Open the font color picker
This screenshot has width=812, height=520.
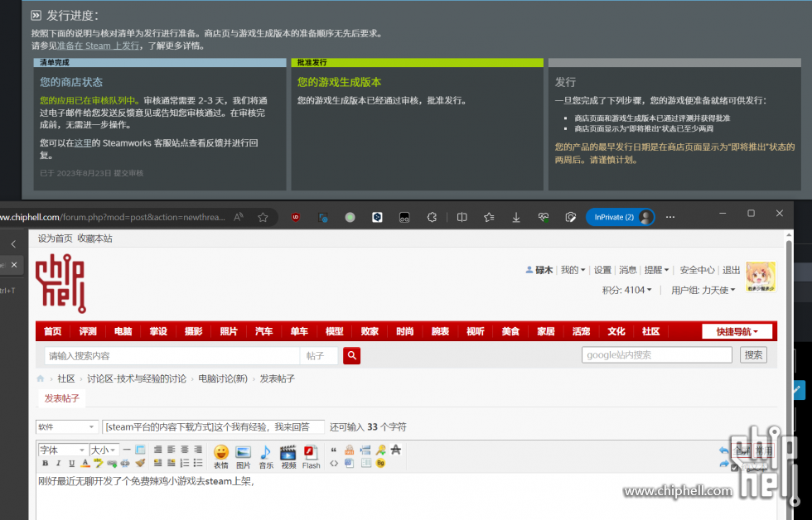85,463
